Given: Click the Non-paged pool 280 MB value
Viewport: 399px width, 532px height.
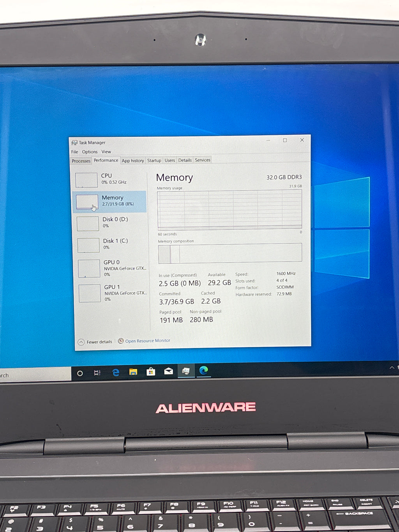Looking at the screenshot, I should point(201,320).
